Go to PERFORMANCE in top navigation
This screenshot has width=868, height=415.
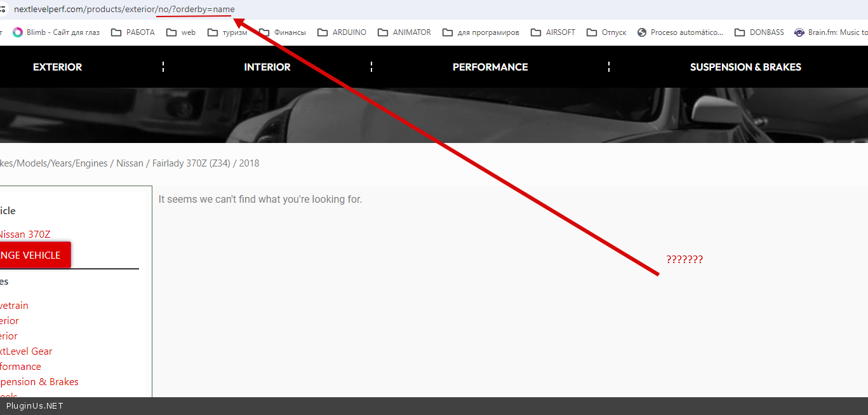tap(490, 67)
